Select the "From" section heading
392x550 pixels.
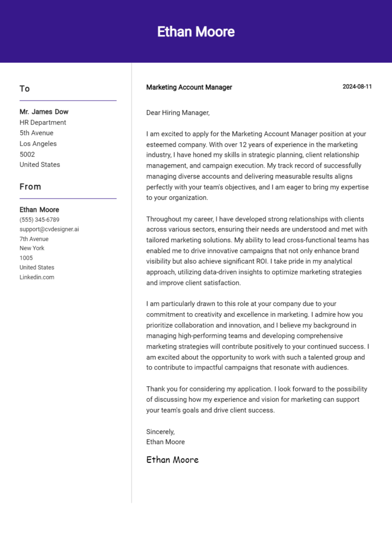coord(31,187)
